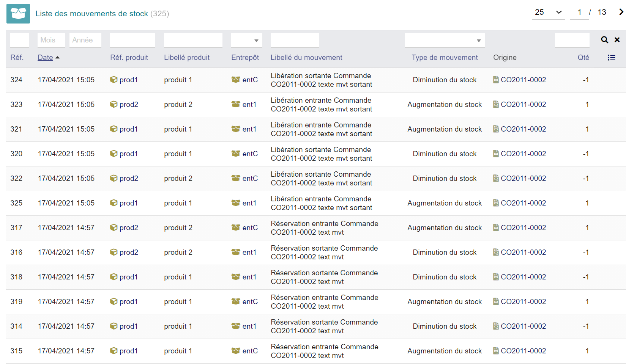Open the 25 per-page dropdown

[x=548, y=12]
